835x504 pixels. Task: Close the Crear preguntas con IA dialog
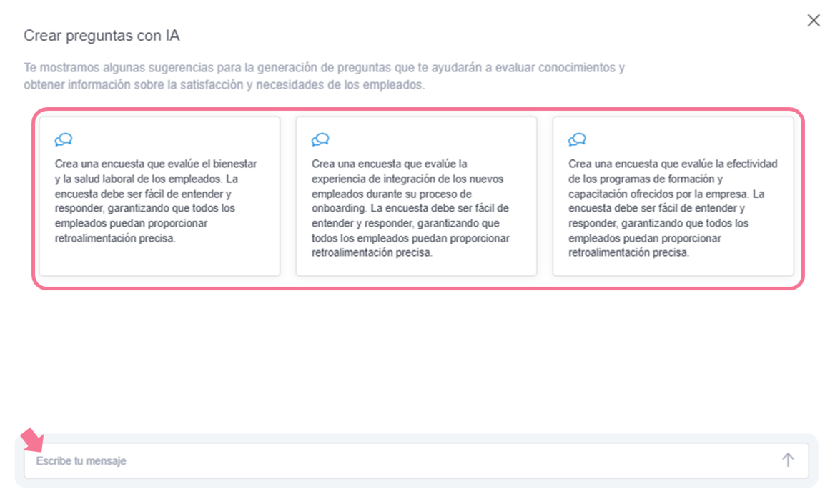point(813,21)
